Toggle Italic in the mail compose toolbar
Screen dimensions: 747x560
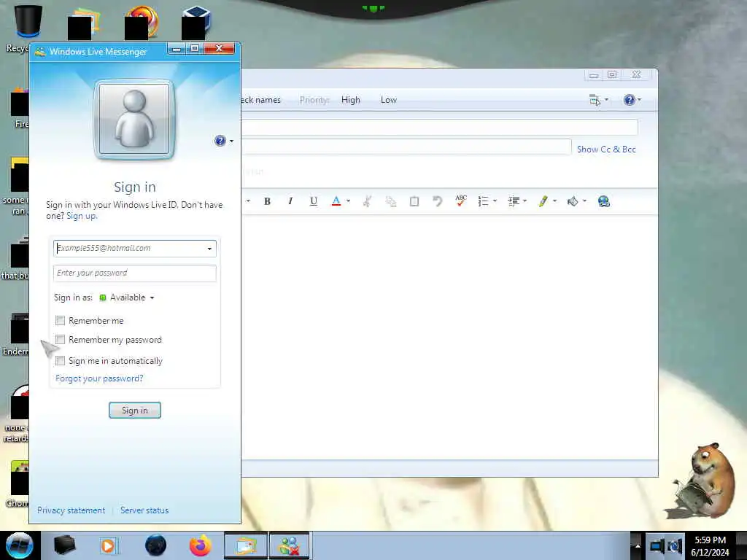pos(290,201)
